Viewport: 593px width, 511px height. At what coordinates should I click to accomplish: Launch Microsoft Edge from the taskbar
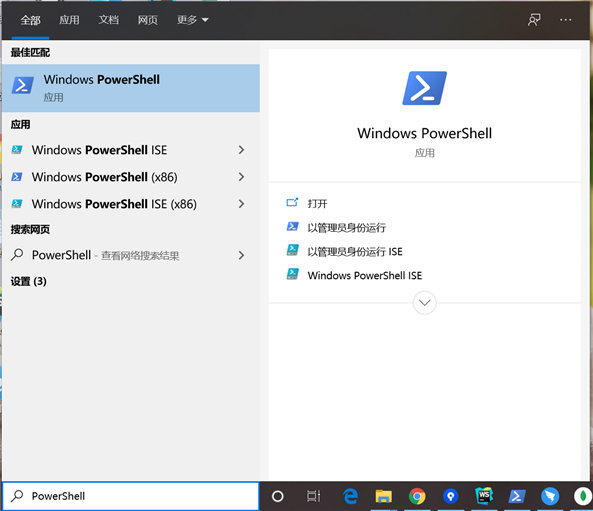click(350, 496)
